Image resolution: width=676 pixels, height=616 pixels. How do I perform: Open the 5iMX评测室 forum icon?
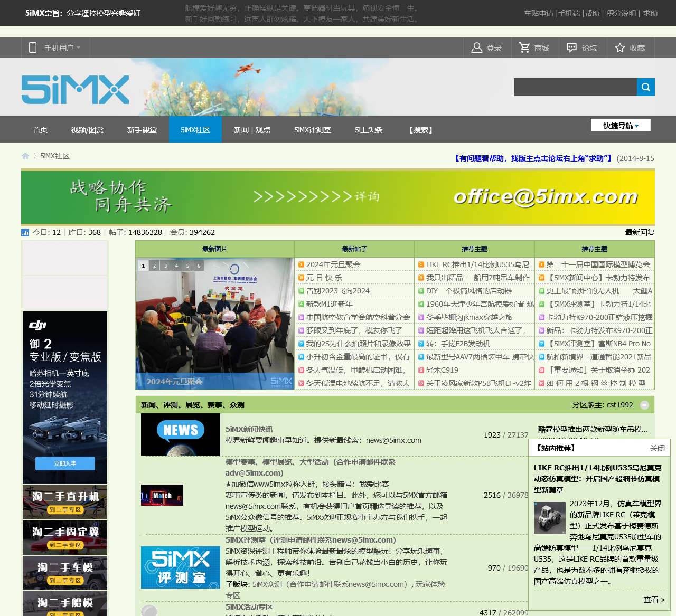(x=181, y=567)
